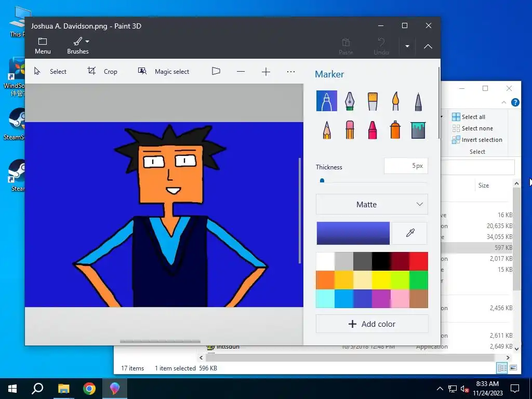The height and width of the screenshot is (399, 532).
Task: Click the canvas vertical scrollbar
Action: [300, 210]
